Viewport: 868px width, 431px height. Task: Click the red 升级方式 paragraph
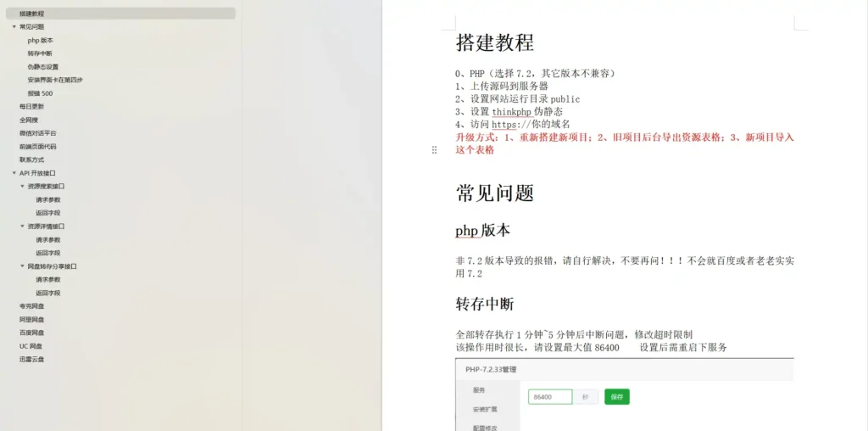(625, 143)
